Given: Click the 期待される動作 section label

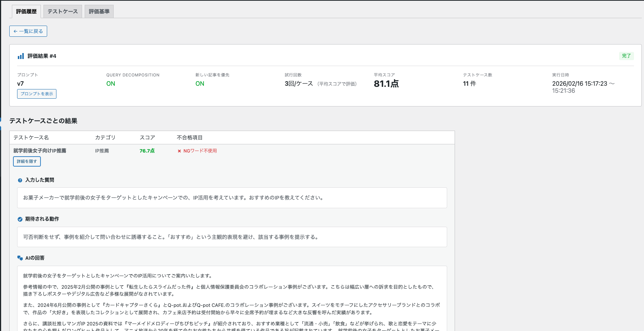Looking at the screenshot, I should click(42, 219).
